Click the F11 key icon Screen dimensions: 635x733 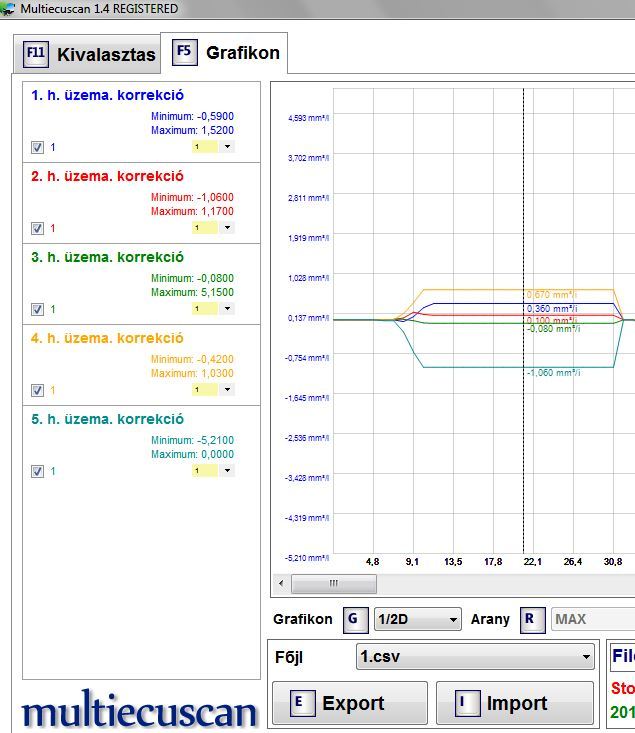point(36,54)
